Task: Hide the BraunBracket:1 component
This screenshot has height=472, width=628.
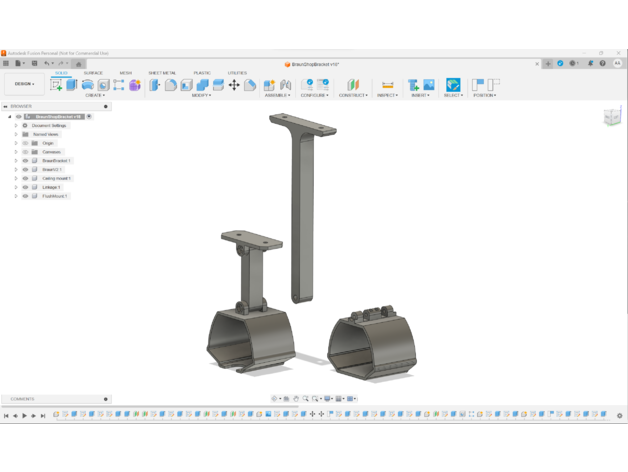Action: [x=26, y=160]
